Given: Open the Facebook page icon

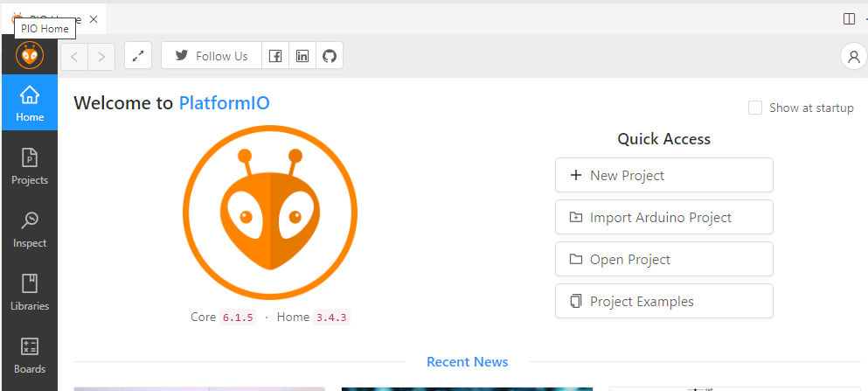Looking at the screenshot, I should pos(275,55).
